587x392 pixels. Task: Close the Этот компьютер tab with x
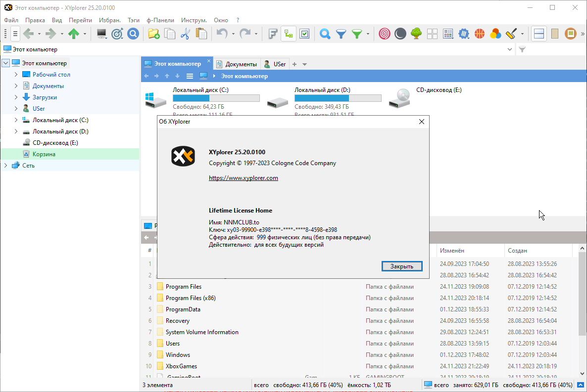pos(209,61)
